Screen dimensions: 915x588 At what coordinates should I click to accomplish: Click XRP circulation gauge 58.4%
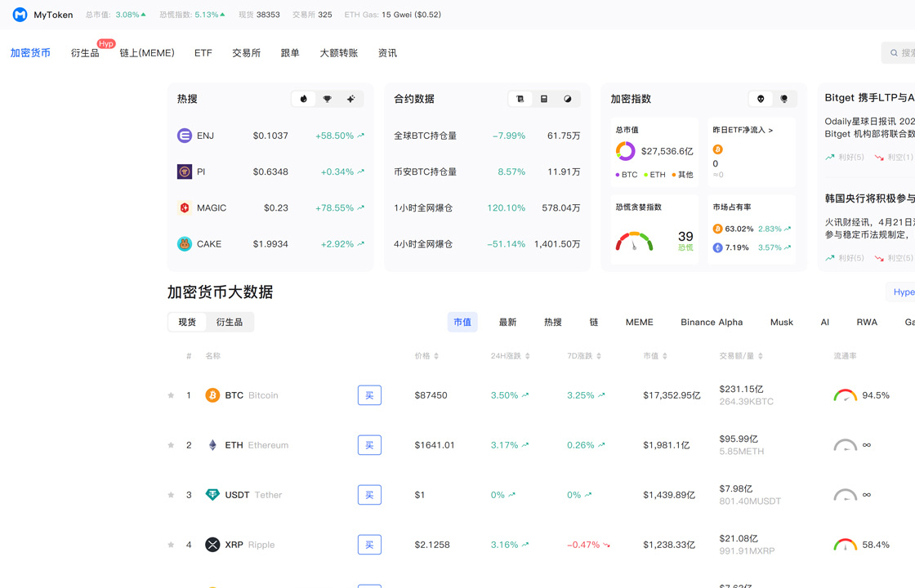[x=845, y=545]
